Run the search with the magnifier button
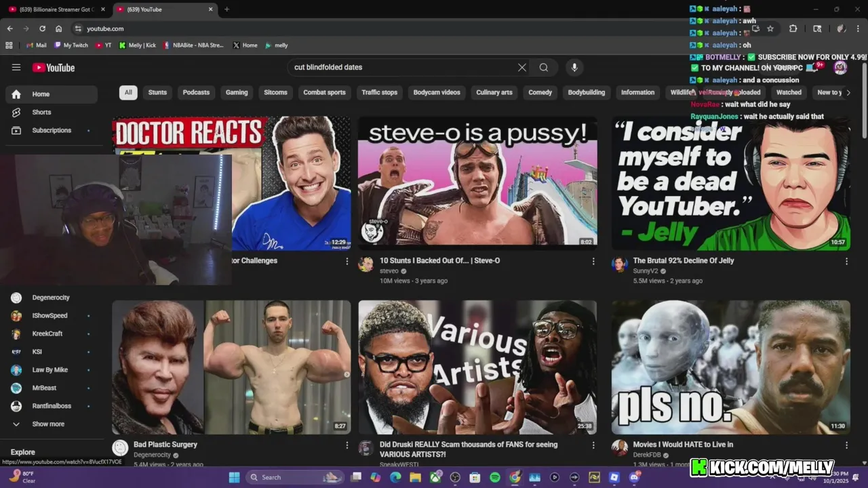This screenshot has height=488, width=868. click(544, 67)
